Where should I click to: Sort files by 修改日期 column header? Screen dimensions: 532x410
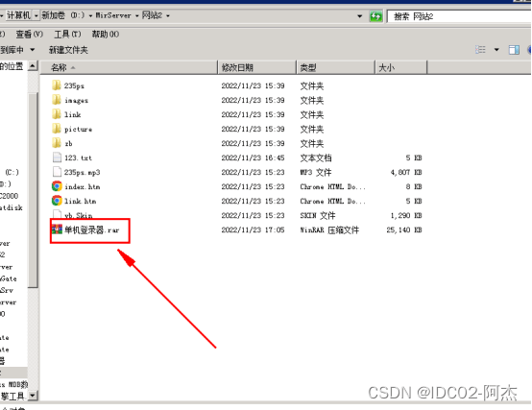click(x=256, y=67)
